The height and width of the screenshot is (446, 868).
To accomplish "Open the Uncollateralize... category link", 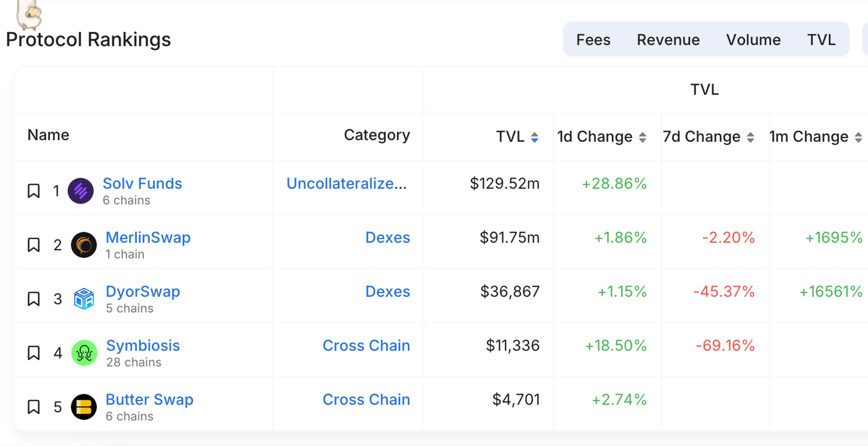I will [346, 183].
